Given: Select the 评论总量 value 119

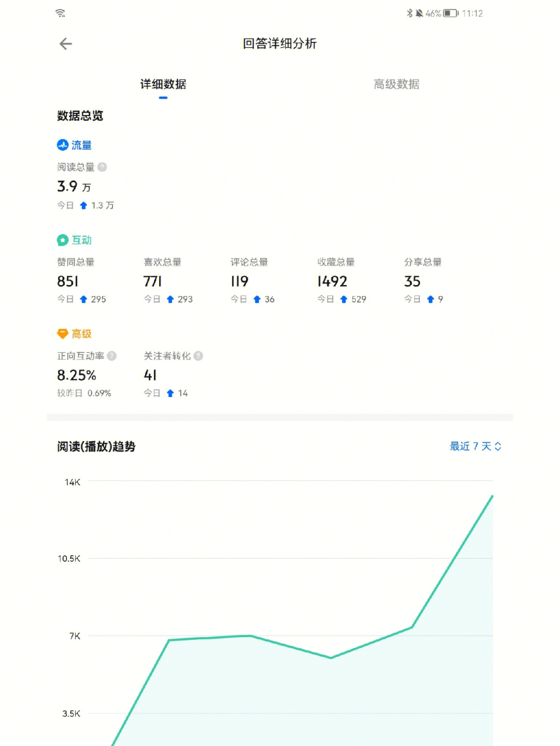Looking at the screenshot, I should coord(240,281).
